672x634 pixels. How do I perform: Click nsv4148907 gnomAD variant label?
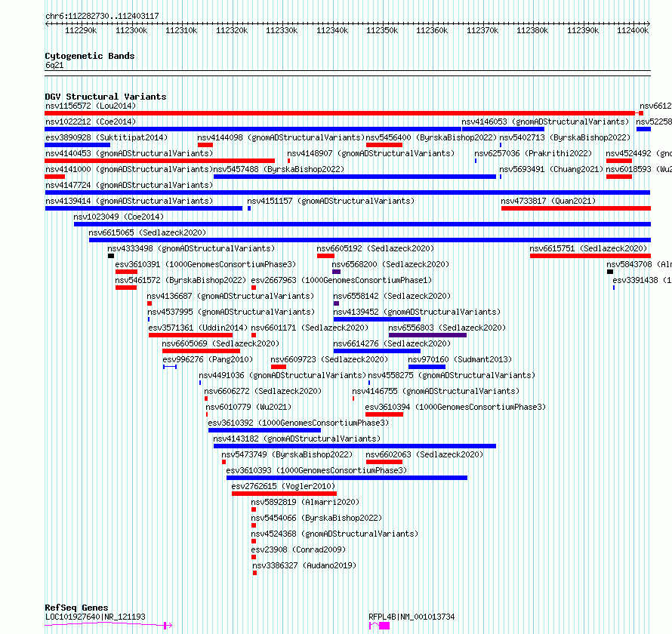pos(371,153)
